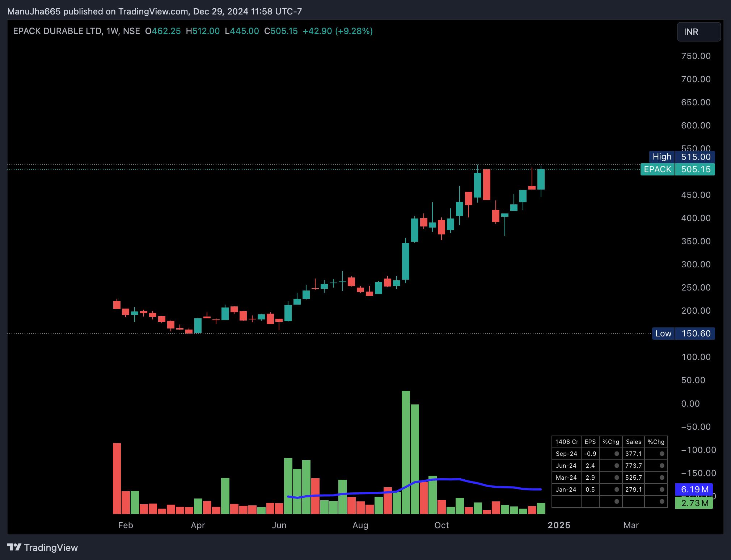This screenshot has height=560, width=731.
Task: Click the 2025 time axis label
Action: pyautogui.click(x=559, y=525)
